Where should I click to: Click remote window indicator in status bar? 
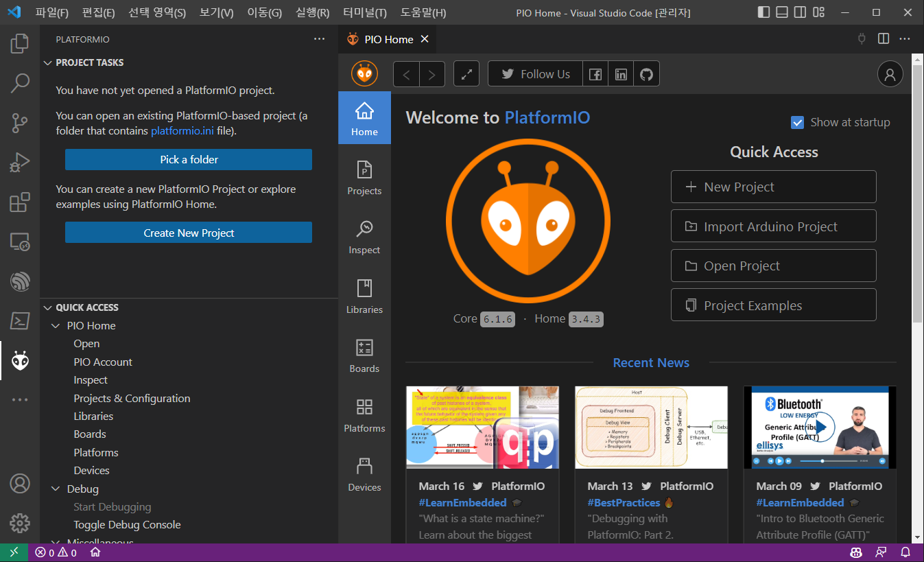pyautogui.click(x=14, y=552)
